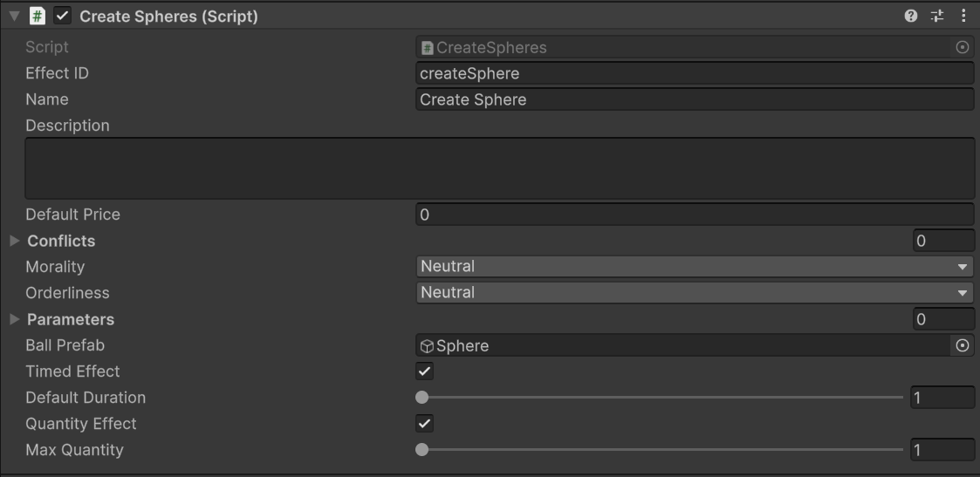Uncheck the Quantity Effect checkbox

(x=424, y=424)
